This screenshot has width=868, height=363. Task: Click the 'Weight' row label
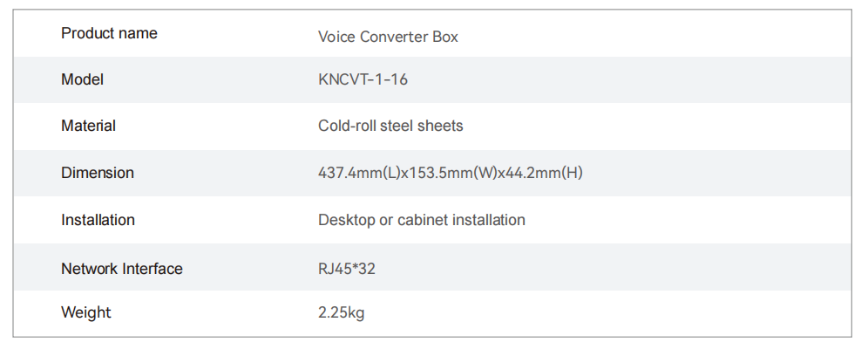tap(86, 312)
